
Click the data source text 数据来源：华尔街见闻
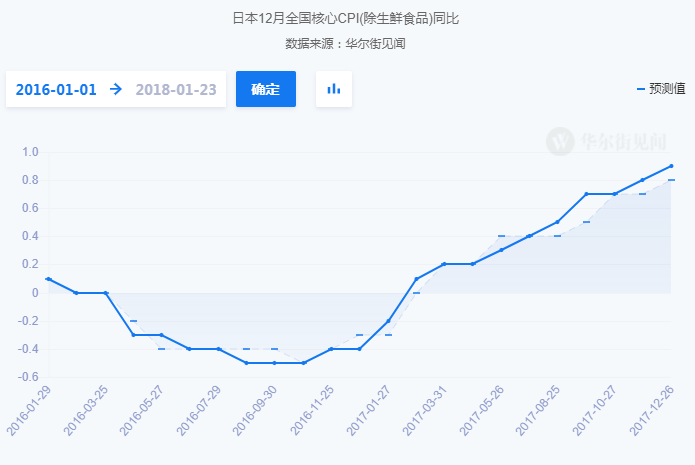click(x=345, y=43)
